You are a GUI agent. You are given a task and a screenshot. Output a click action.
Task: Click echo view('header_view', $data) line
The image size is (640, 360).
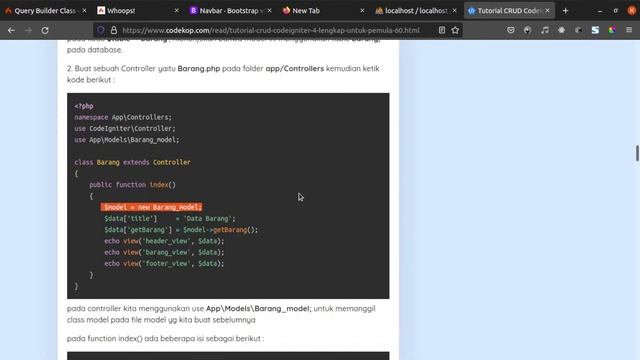point(164,241)
